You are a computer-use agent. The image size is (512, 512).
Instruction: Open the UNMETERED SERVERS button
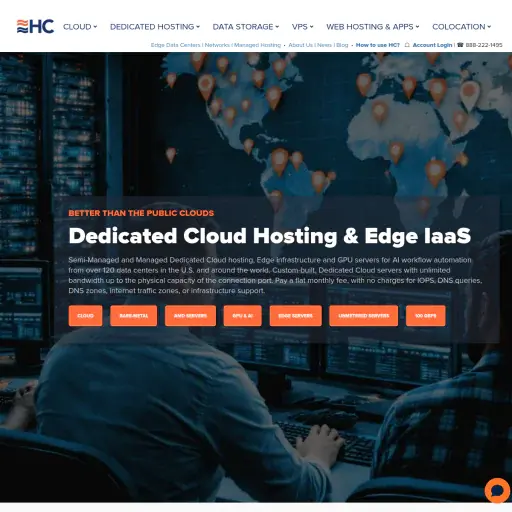click(x=364, y=315)
